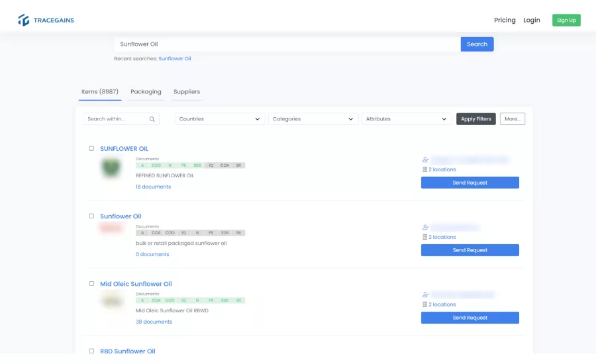The image size is (596, 364).
Task: Select the Mid Oleic Sunflower Oil checkbox
Action: point(91,284)
